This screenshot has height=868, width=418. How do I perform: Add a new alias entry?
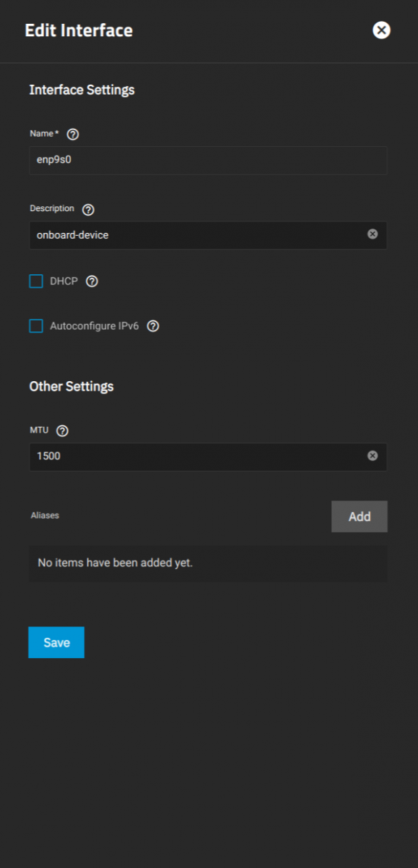click(x=359, y=516)
